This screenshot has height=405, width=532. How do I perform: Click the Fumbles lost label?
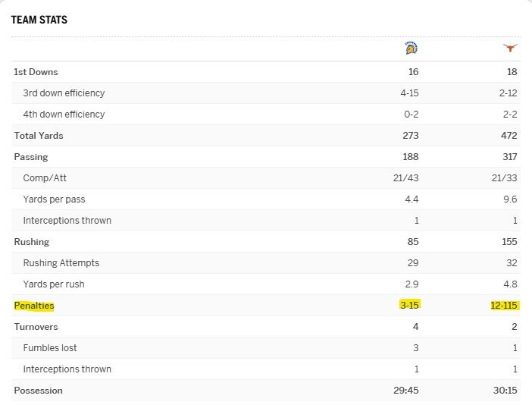(x=50, y=348)
